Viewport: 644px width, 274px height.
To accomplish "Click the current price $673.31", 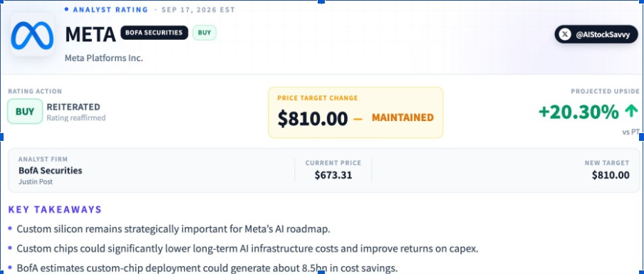I will tap(333, 175).
